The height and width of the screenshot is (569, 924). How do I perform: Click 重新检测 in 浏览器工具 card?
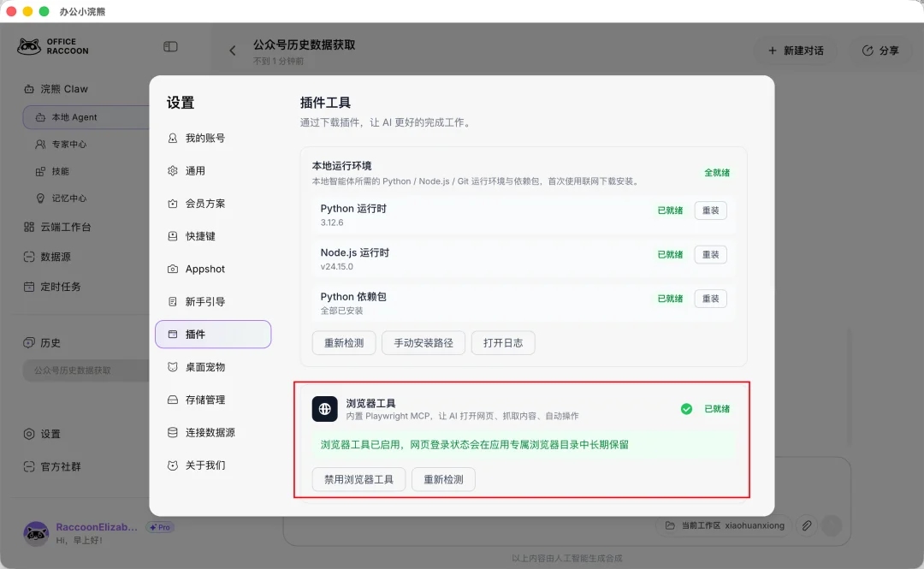tap(443, 479)
